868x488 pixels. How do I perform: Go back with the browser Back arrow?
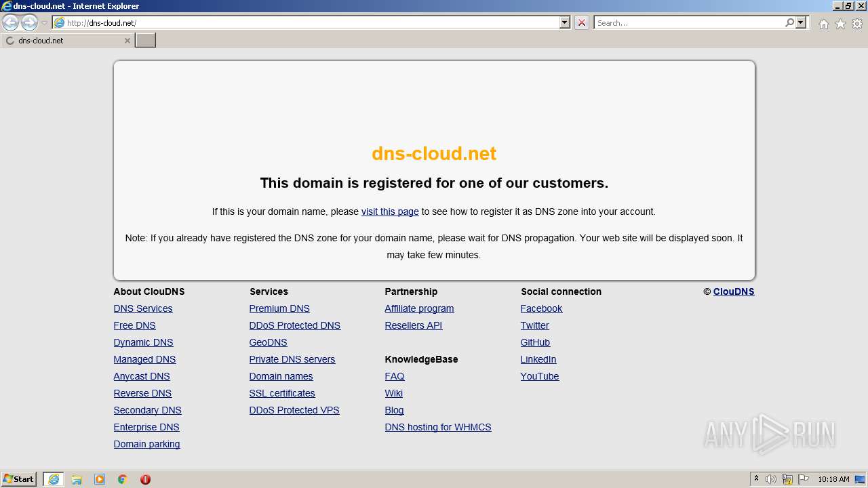coord(10,23)
